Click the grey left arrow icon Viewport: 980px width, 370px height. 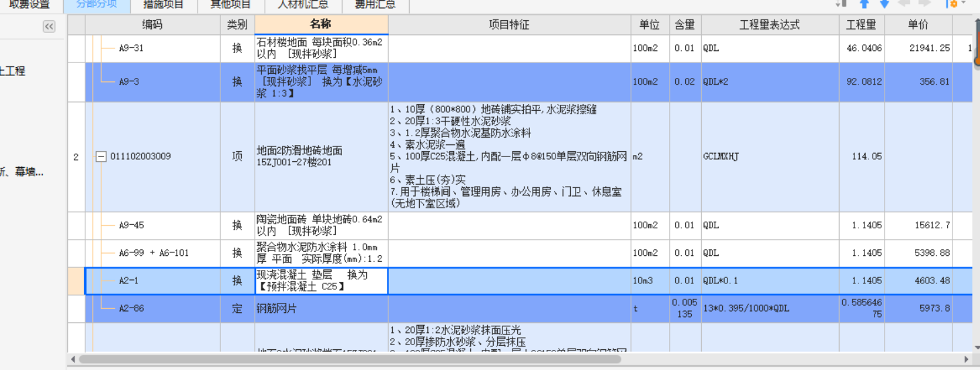905,4
